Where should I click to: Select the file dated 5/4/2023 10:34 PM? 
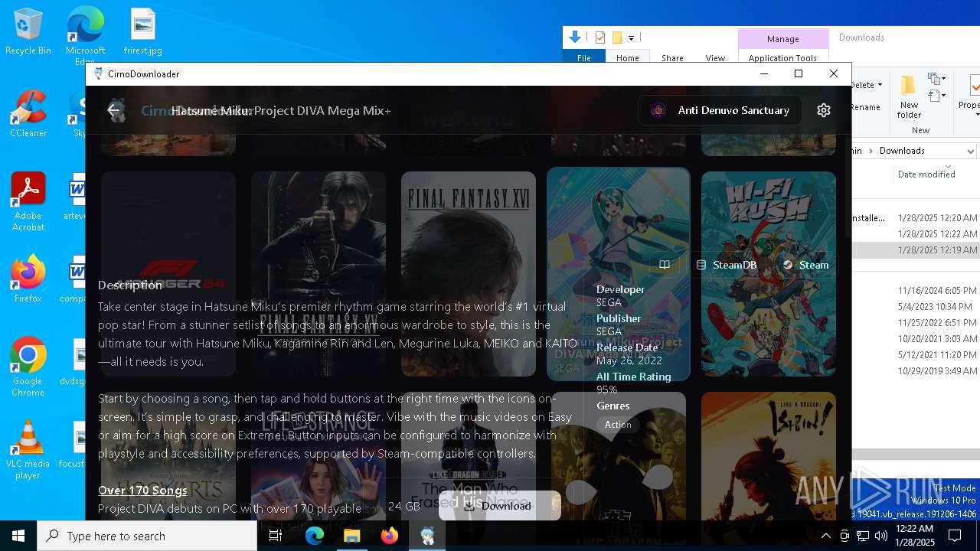pyautogui.click(x=916, y=307)
